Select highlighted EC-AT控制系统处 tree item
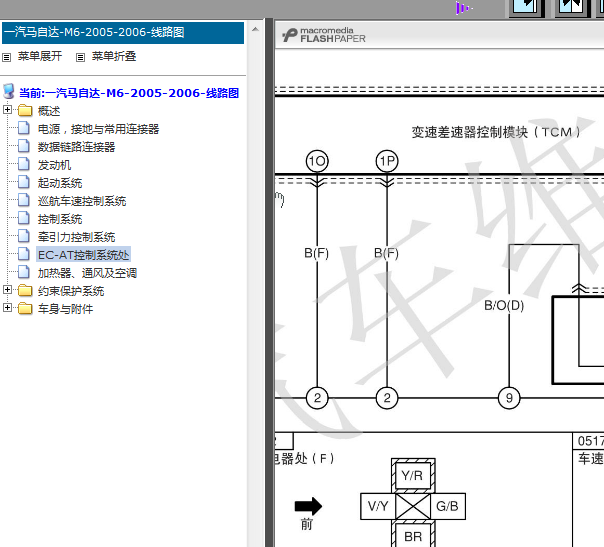This screenshot has width=604, height=547. pyautogui.click(x=83, y=255)
